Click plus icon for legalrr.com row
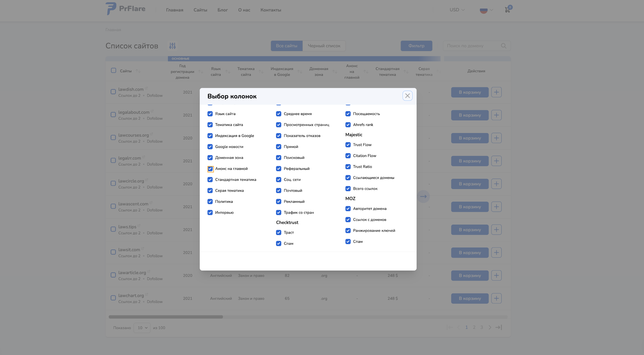 click(x=496, y=161)
